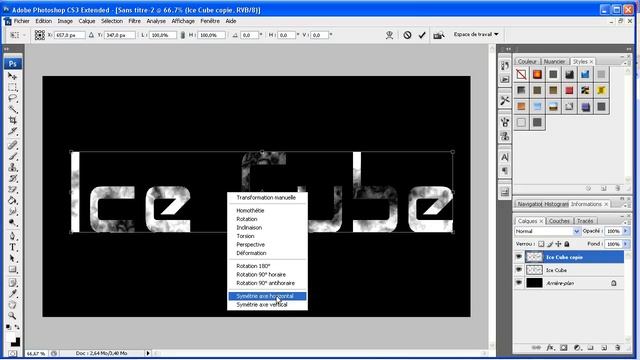Add a layer mask from Layers panel bottom
640x360 pixels.
[564, 348]
